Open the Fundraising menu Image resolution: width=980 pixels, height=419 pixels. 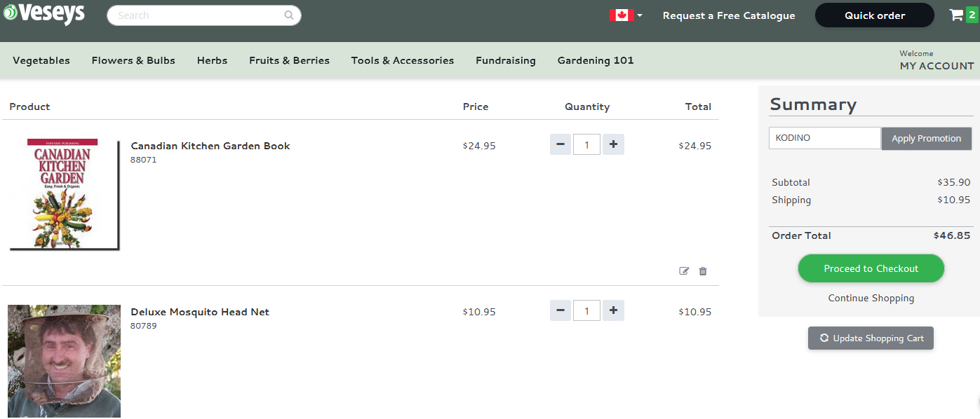[506, 60]
